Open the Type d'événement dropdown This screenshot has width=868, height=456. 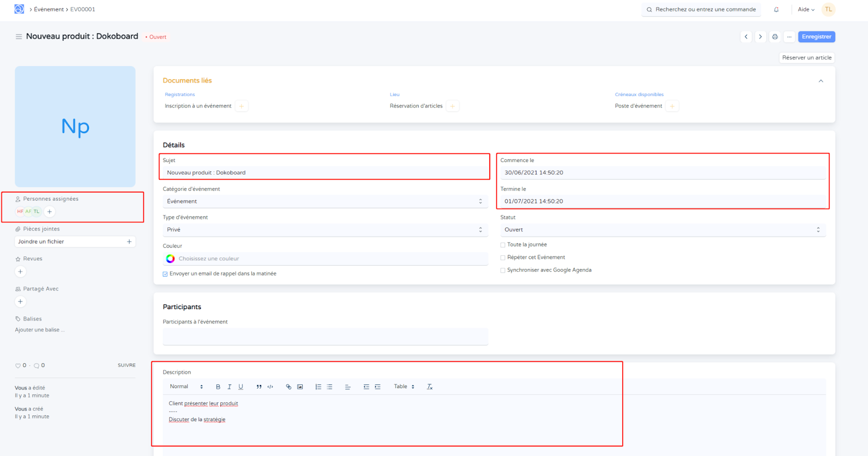[324, 230]
